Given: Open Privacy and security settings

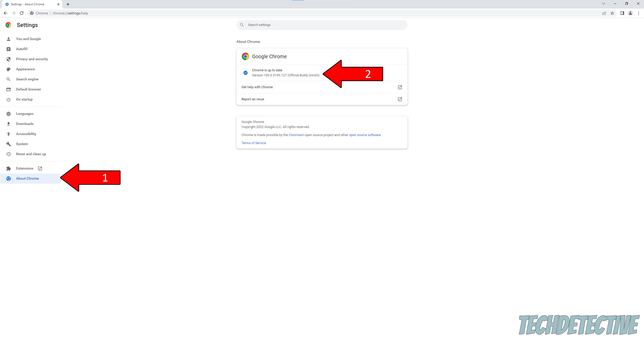Looking at the screenshot, I should (x=32, y=59).
